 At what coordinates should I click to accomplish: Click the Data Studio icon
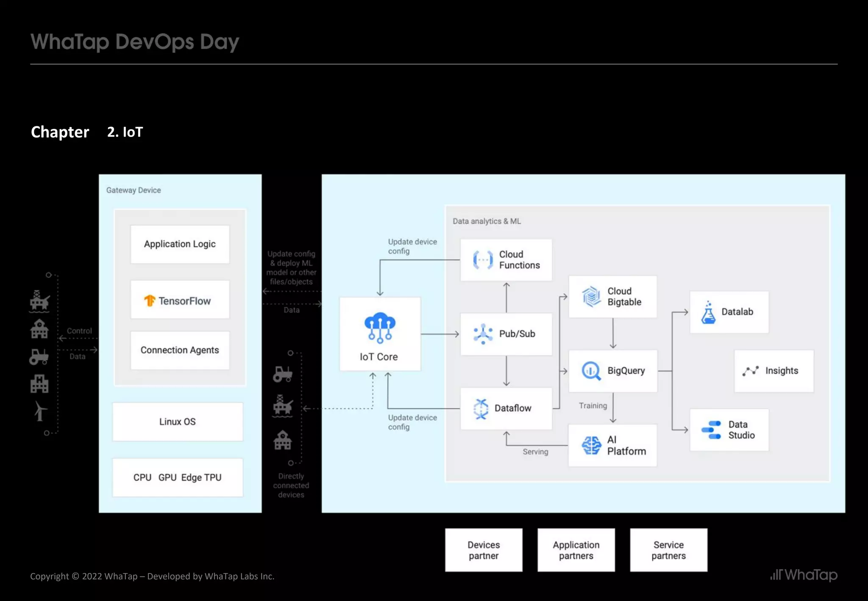[x=711, y=430]
